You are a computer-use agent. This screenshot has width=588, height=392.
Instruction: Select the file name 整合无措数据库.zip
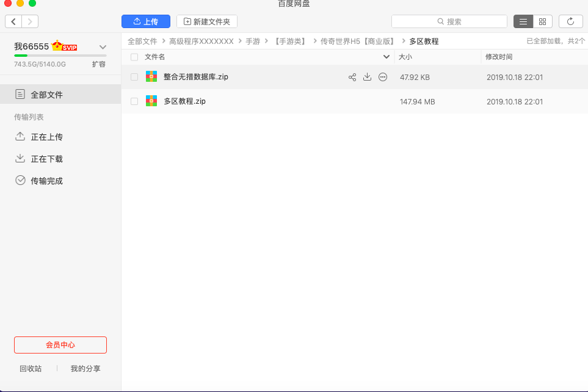pyautogui.click(x=196, y=77)
